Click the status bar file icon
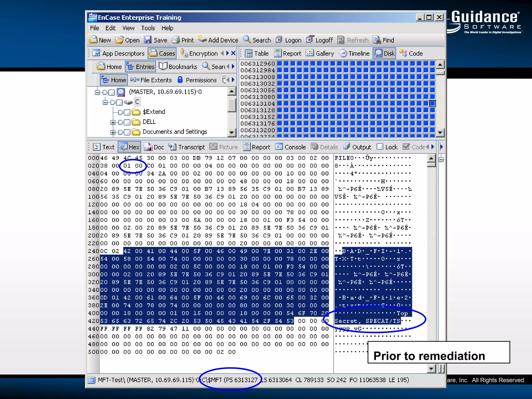Screen dimensions: 532x399 coord(91,380)
